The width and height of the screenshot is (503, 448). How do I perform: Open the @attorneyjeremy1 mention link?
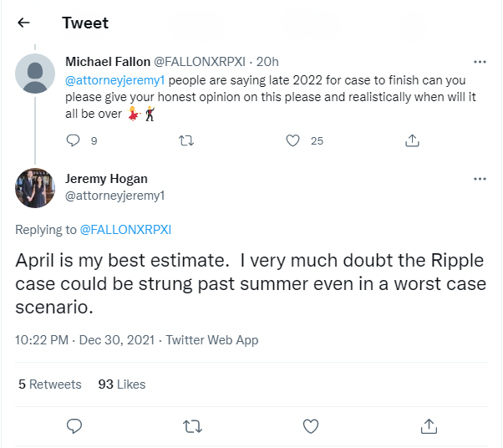109,79
